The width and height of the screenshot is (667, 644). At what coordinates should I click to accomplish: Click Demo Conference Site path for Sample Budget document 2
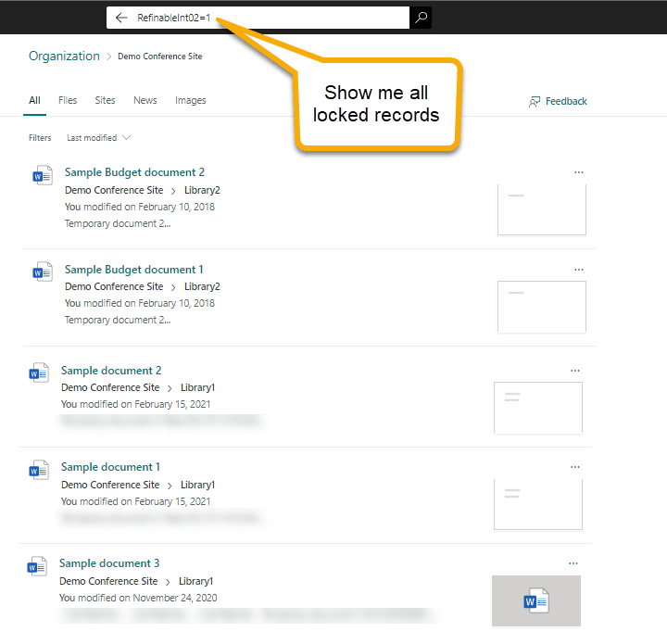click(x=114, y=190)
